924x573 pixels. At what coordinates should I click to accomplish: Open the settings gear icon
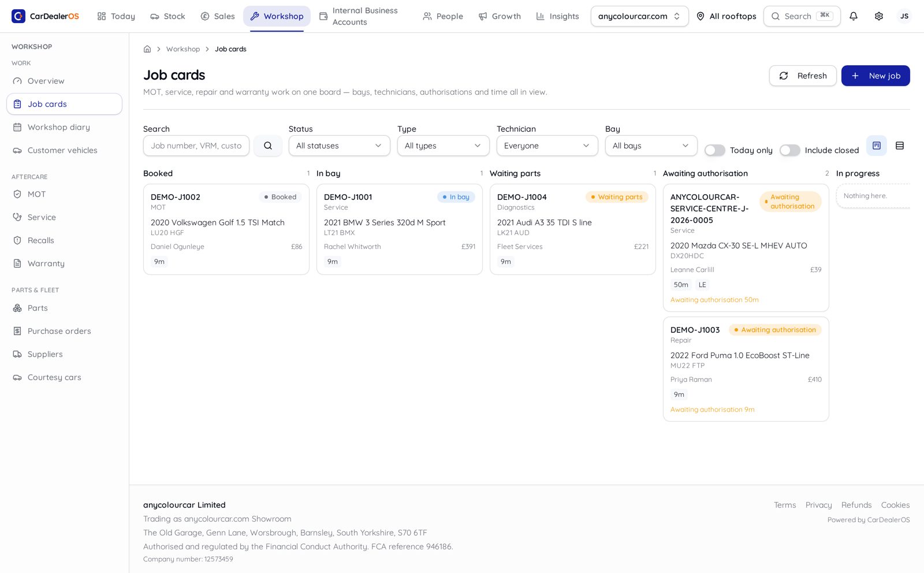click(879, 16)
